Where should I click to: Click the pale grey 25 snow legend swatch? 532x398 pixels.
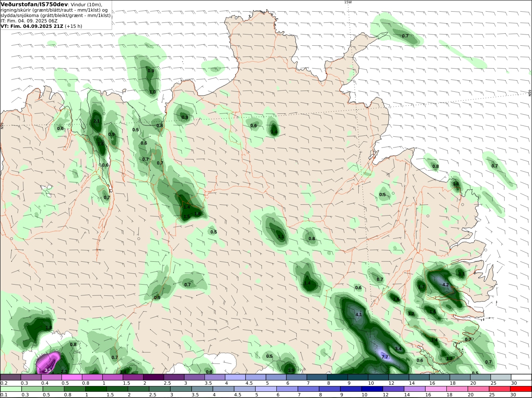pyautogui.click(x=501, y=377)
